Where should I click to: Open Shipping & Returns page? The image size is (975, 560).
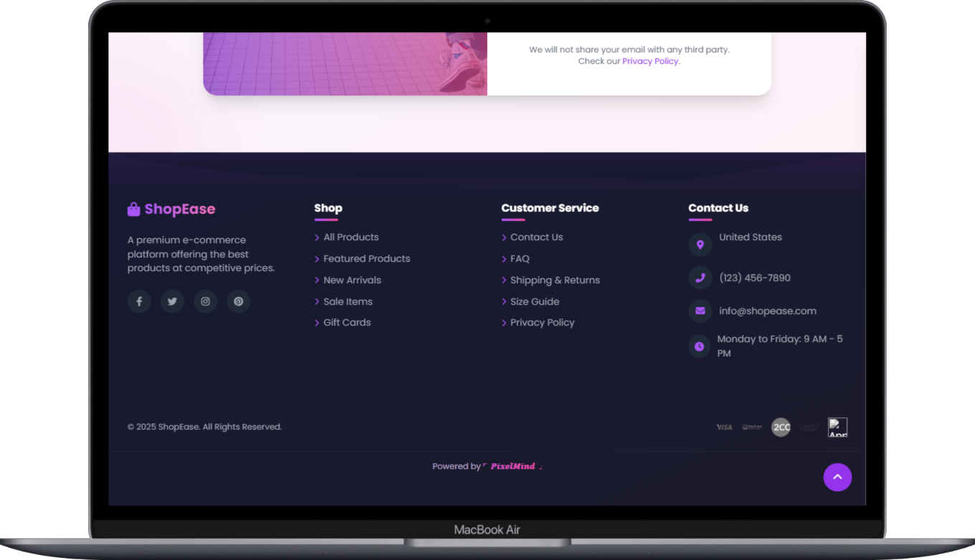[555, 280]
